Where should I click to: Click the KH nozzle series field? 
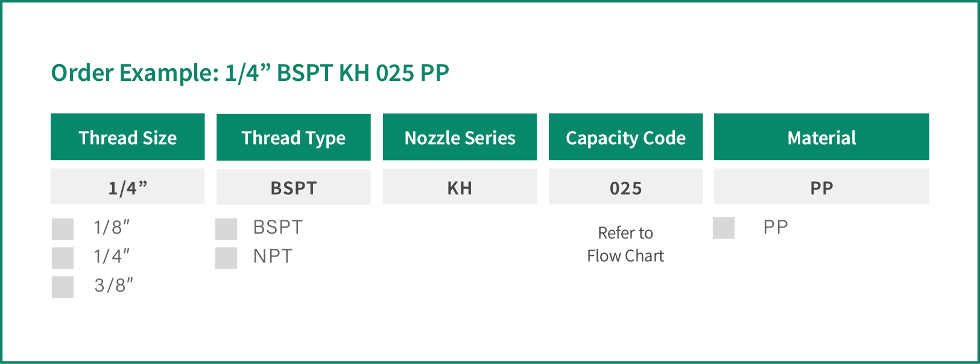click(460, 187)
